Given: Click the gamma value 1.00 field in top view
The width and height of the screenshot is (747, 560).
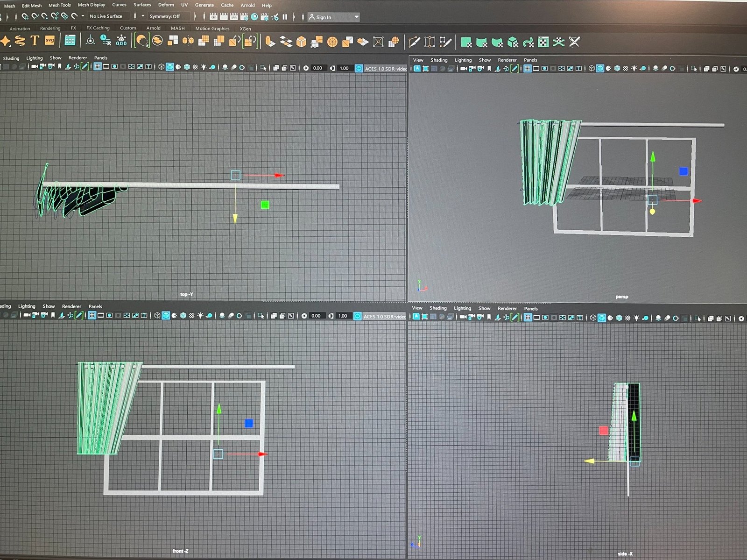Looking at the screenshot, I should [x=345, y=68].
